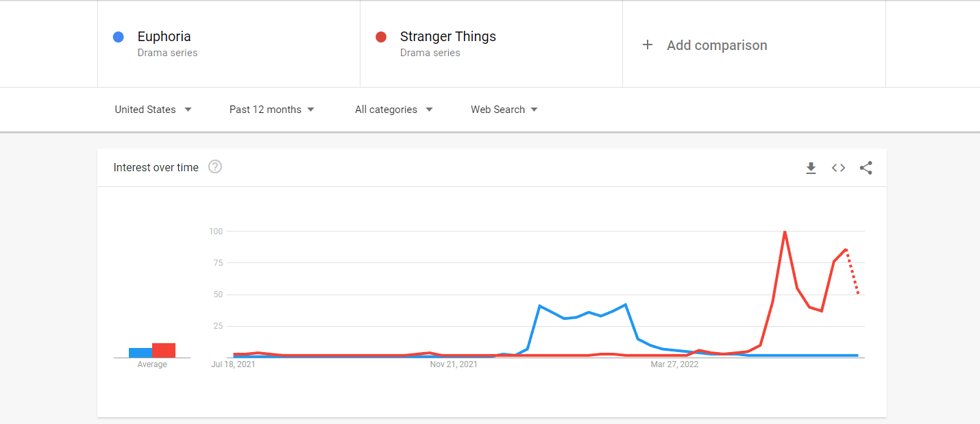
Task: Click the dotted forecast segment of the red line
Action: point(853,272)
